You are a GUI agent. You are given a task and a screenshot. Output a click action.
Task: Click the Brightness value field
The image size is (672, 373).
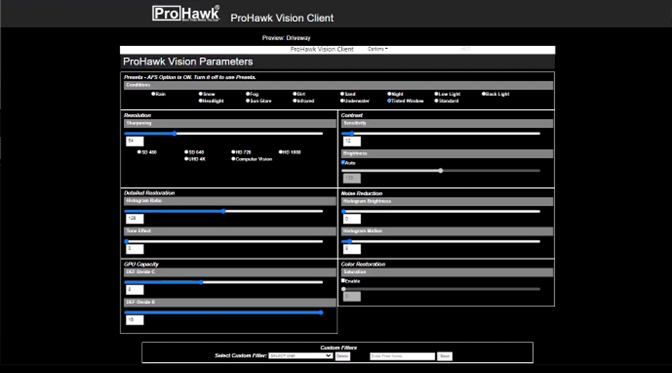coord(352,178)
